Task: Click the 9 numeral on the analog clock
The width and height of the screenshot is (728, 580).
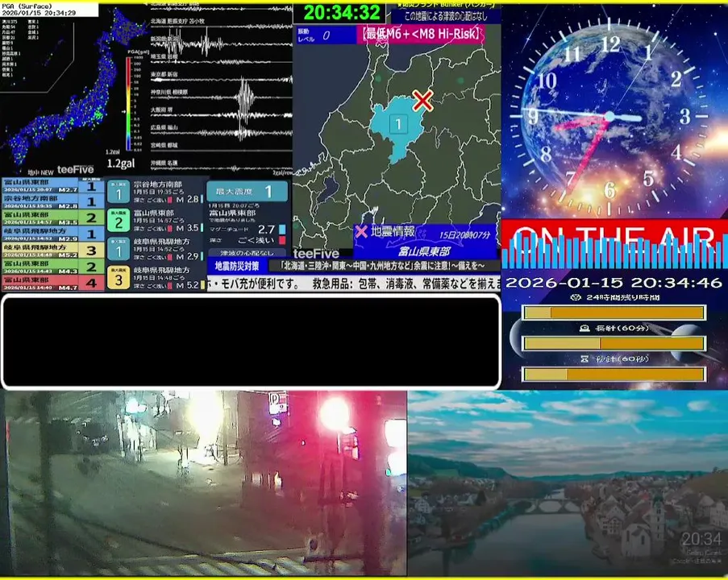Action: coord(534,117)
